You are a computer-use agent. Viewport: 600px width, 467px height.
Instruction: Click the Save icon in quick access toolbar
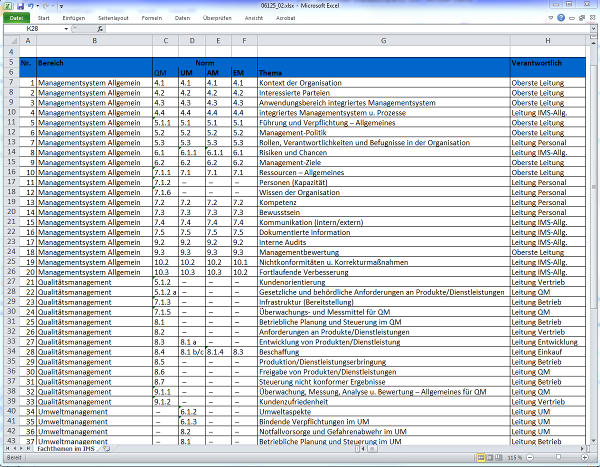[x=20, y=5]
